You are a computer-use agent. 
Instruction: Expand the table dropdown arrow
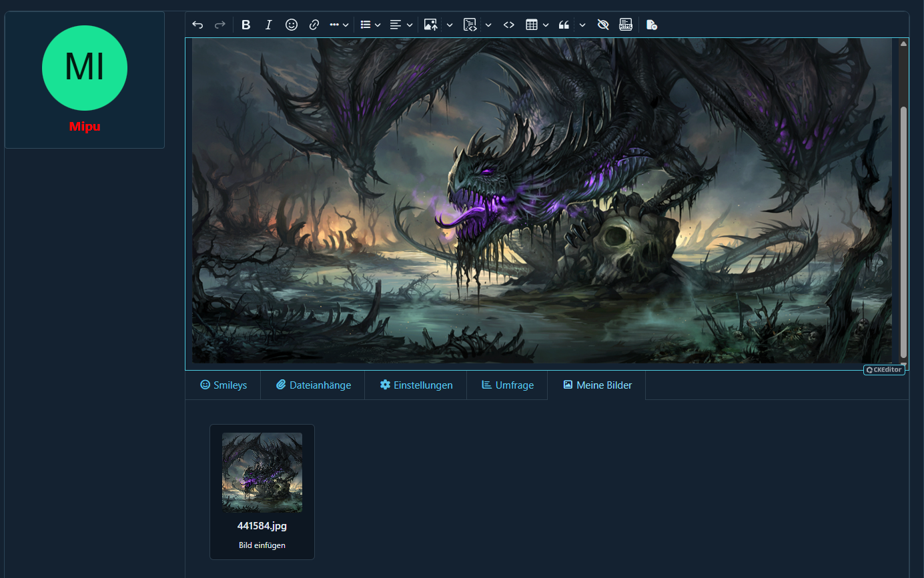[546, 25]
